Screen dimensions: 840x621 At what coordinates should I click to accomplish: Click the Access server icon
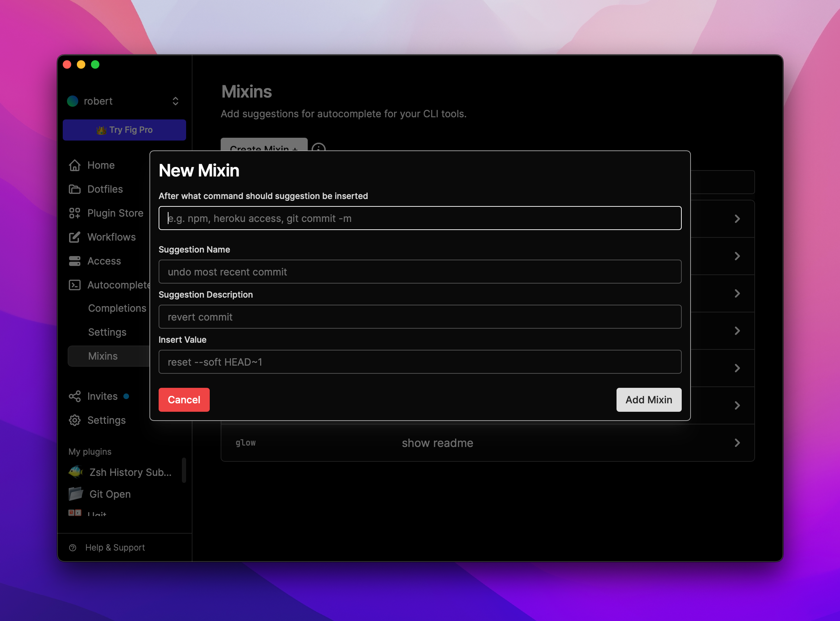pyautogui.click(x=74, y=261)
